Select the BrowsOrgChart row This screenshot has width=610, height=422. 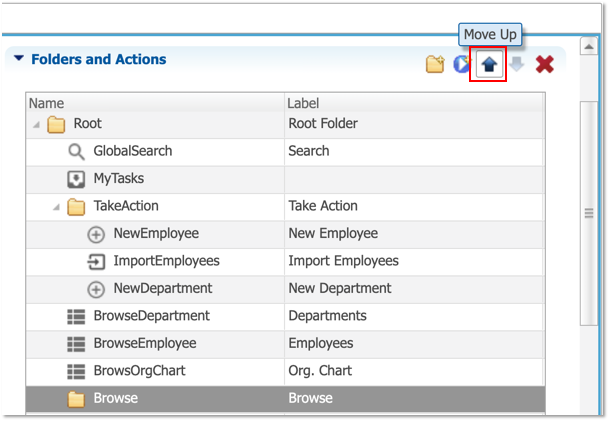285,371
